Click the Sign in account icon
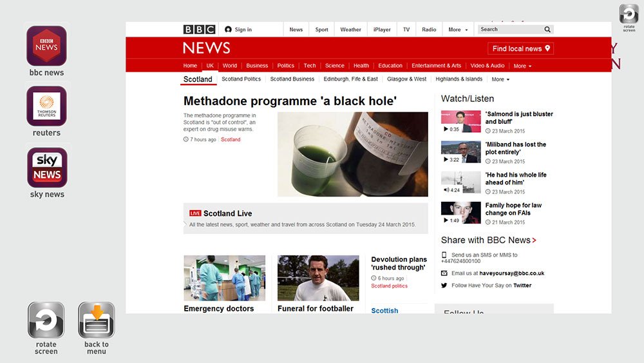644x363 pixels. pos(228,29)
